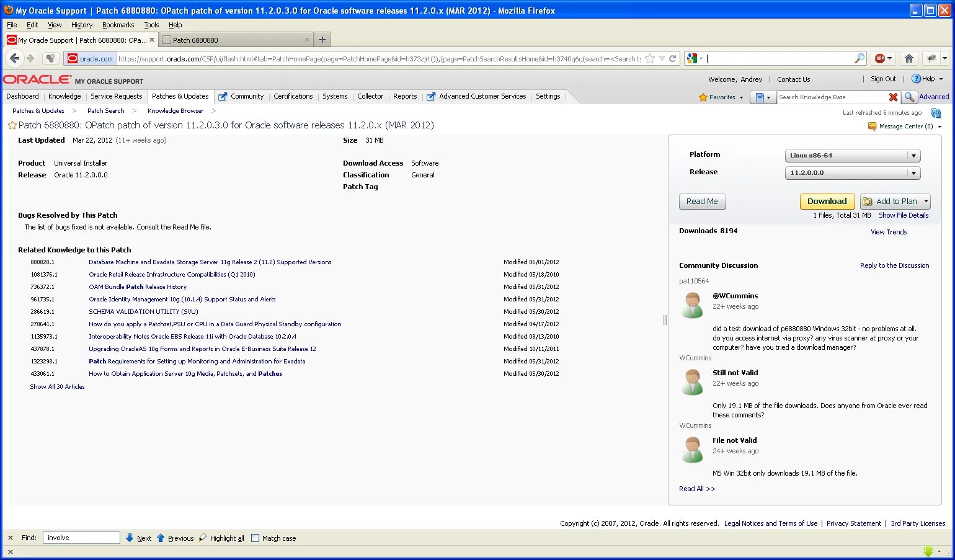Enable the Match case checkbox
The width and height of the screenshot is (955, 560).
255,538
